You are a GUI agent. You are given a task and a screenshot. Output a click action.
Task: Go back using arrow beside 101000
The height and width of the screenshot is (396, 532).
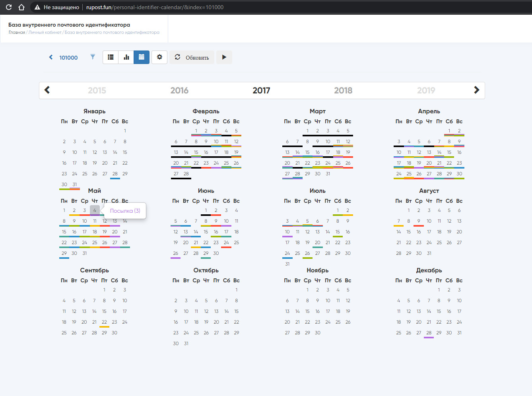(x=51, y=57)
